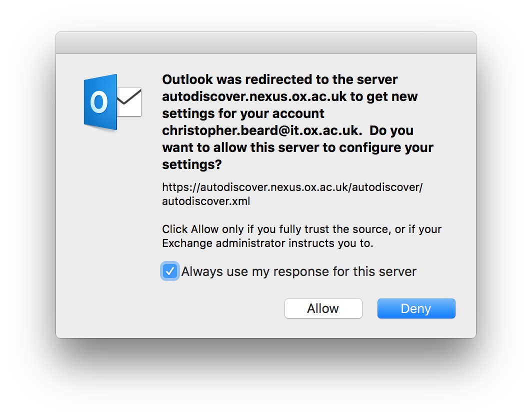The height and width of the screenshot is (418, 532).
Task: Click the blue Outlook O logo
Action: 100,102
